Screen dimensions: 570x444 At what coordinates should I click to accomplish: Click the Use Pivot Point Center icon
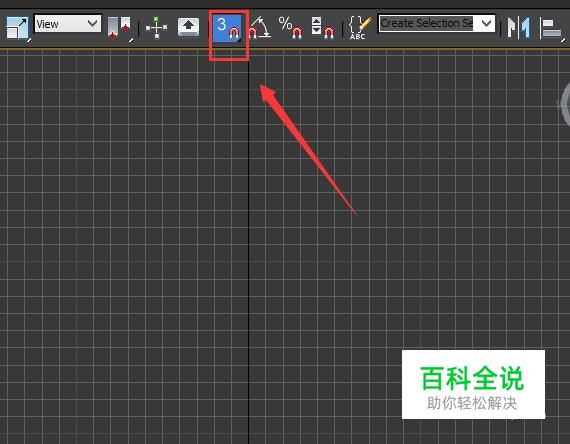pos(120,28)
